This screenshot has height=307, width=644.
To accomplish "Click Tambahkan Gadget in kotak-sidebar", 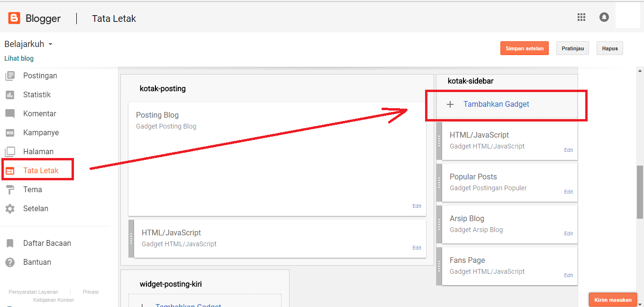I will pos(496,104).
